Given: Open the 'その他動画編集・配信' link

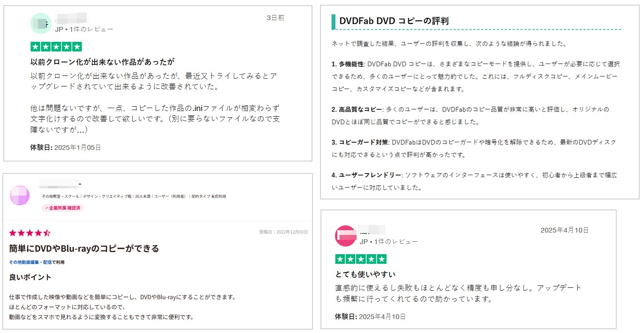Looking at the screenshot, I should click(x=30, y=262).
